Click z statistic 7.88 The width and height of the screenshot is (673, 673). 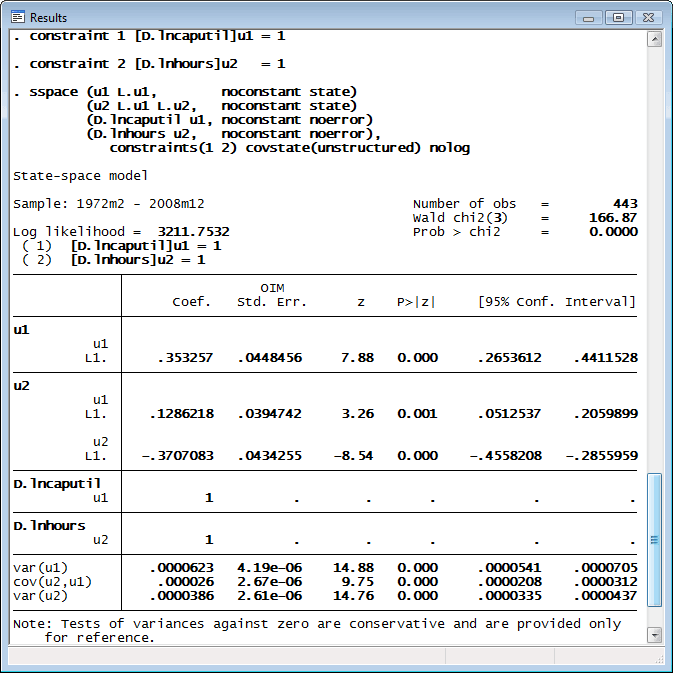[x=358, y=358]
